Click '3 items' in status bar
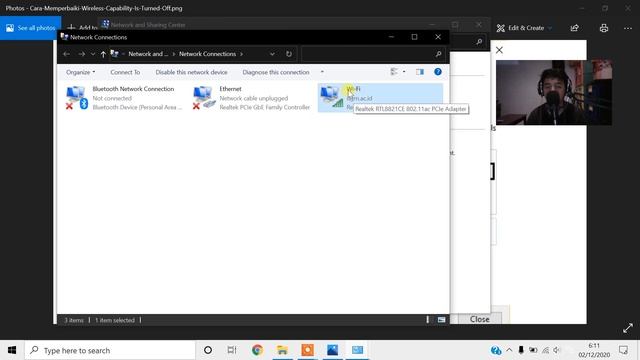Viewport: 640px width, 360px height. tap(74, 320)
